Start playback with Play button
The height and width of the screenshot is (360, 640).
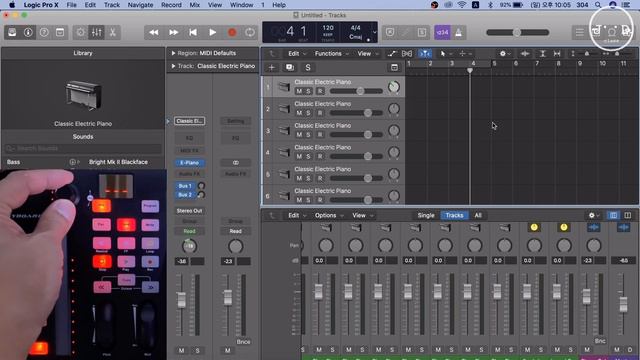pos(213,32)
